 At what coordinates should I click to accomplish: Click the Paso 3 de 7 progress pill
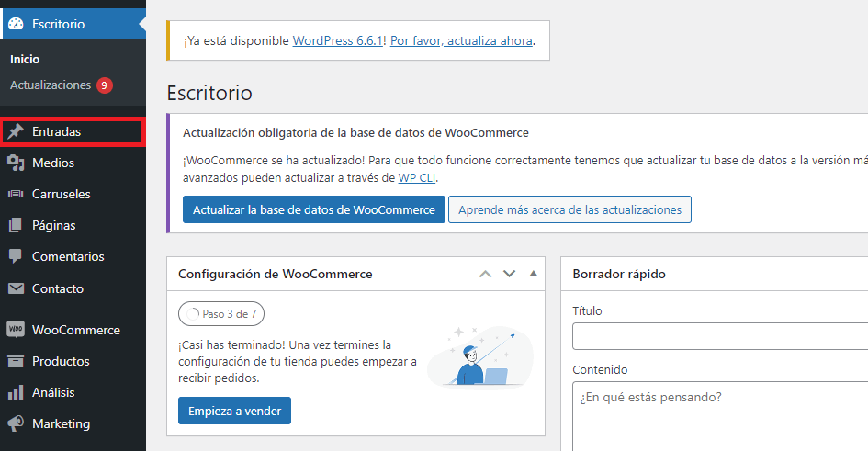[x=221, y=314]
